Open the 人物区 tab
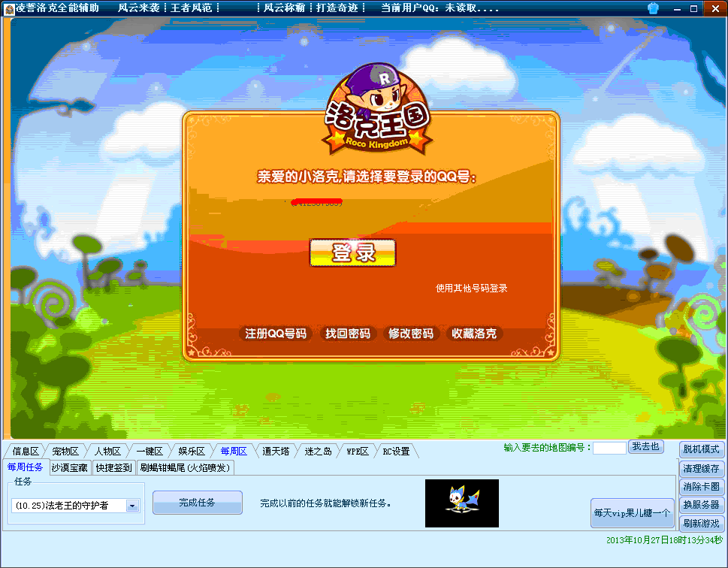Screen dimensions: 728x568 pos(107,451)
